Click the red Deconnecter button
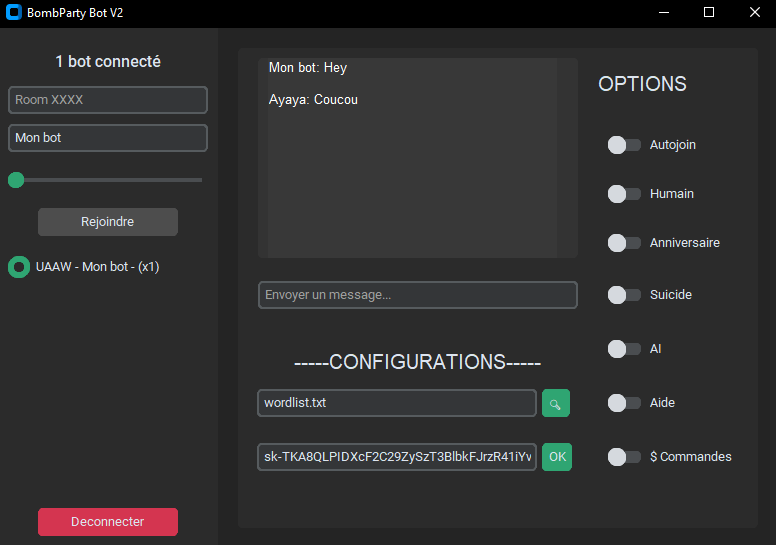This screenshot has width=776, height=545. [x=108, y=522]
